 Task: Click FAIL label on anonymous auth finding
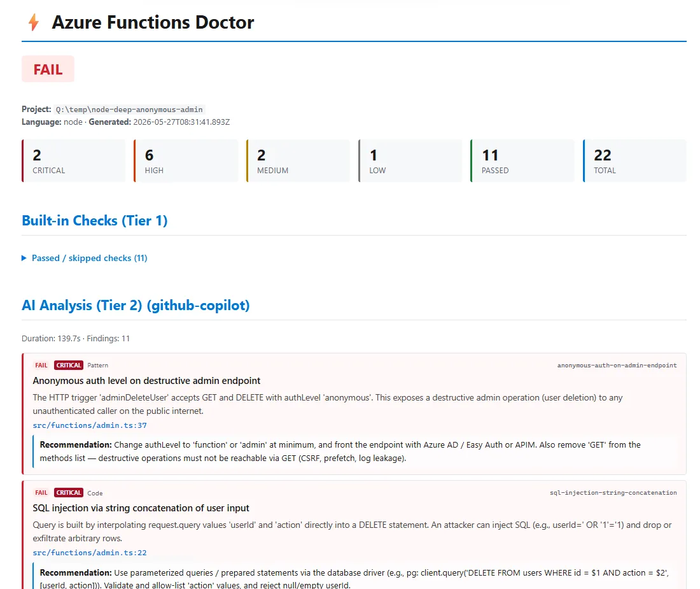41,365
